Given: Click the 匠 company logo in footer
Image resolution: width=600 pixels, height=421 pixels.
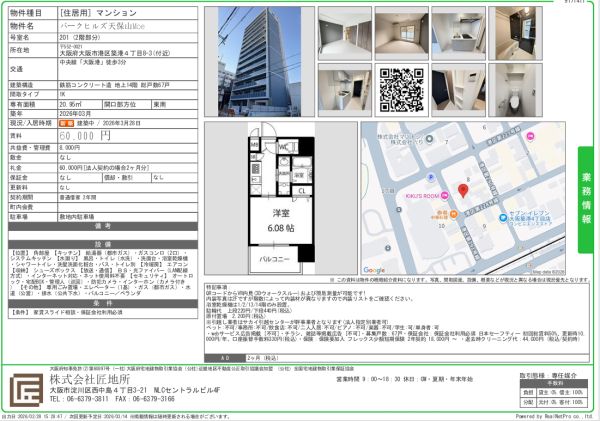Looking at the screenshot, I should (x=26, y=390).
